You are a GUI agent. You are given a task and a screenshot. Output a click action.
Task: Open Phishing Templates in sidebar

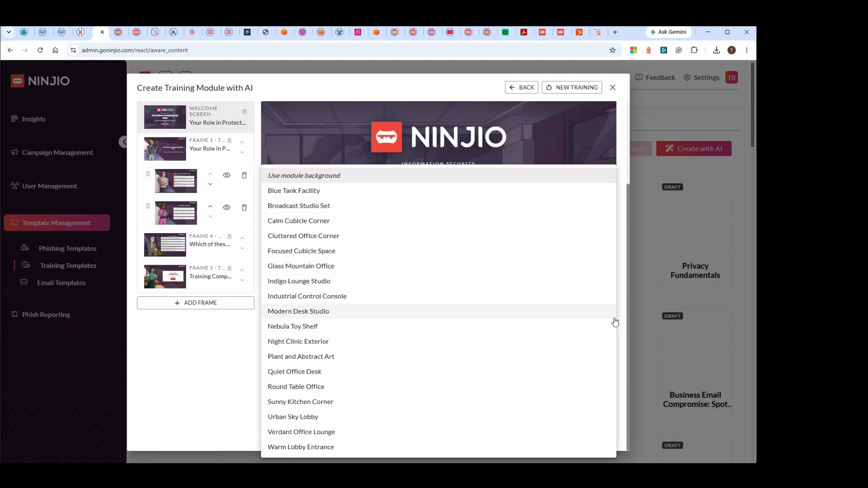[67, 249]
